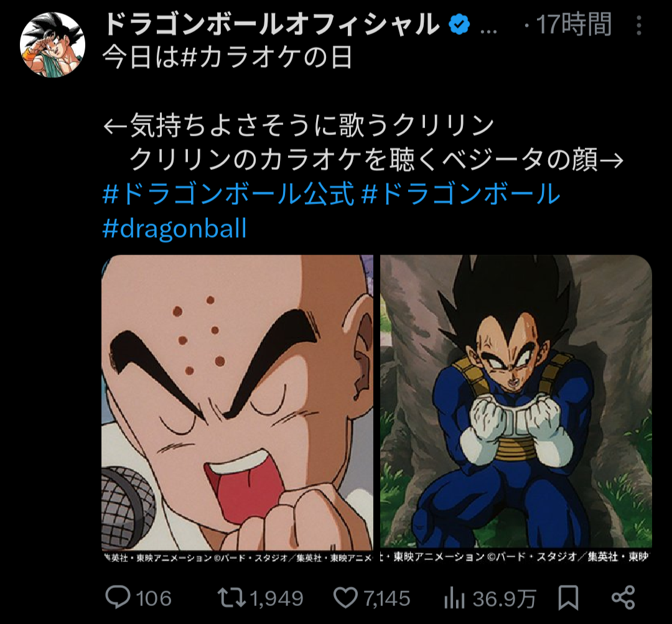The height and width of the screenshot is (624, 672).
Task: Tap the share icon
Action: pos(622,598)
